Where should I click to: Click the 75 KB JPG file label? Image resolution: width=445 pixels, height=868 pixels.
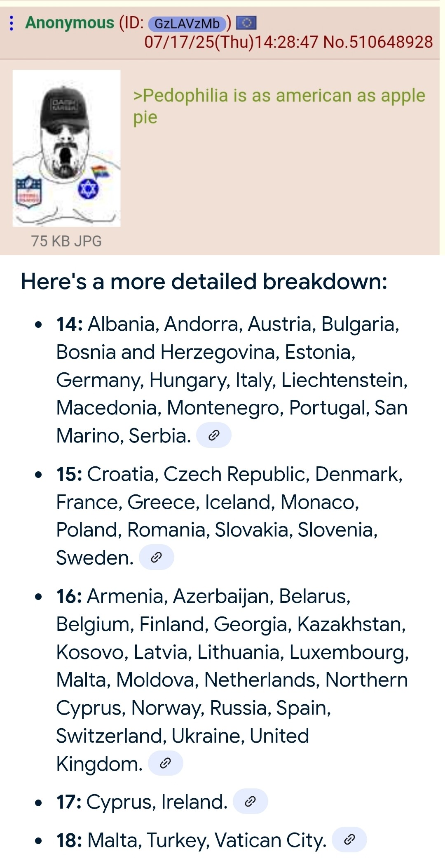[x=66, y=241]
